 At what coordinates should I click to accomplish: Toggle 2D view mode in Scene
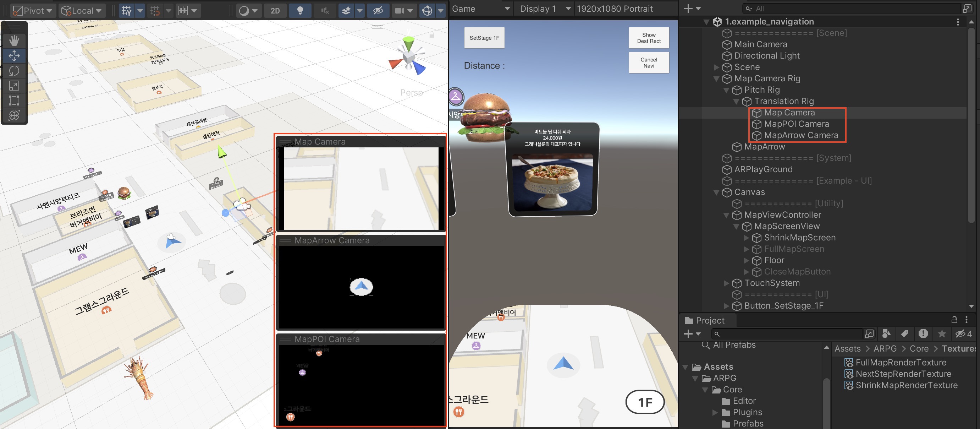[x=275, y=11]
